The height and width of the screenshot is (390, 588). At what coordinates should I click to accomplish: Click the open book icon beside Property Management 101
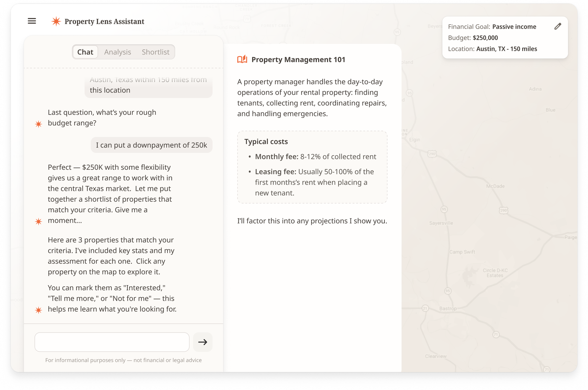[242, 60]
